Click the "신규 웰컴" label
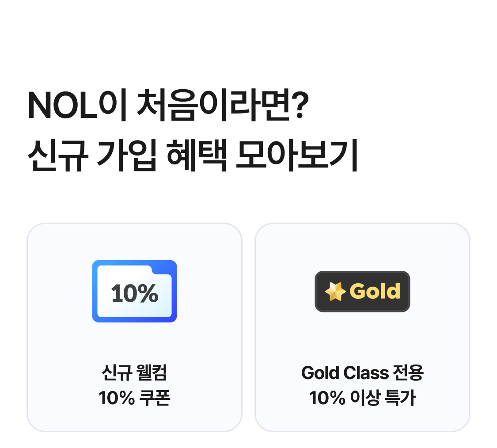The height and width of the screenshot is (448, 497). (x=134, y=373)
